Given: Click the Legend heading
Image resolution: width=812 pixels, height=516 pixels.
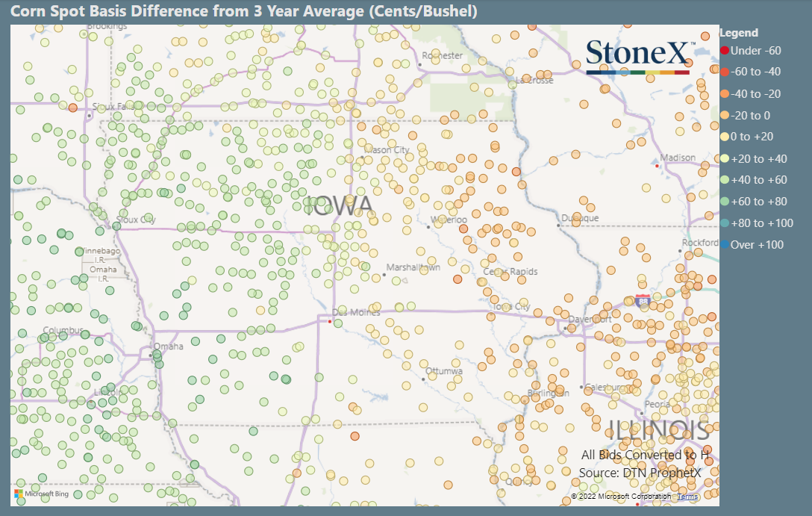Looking at the screenshot, I should (x=738, y=33).
